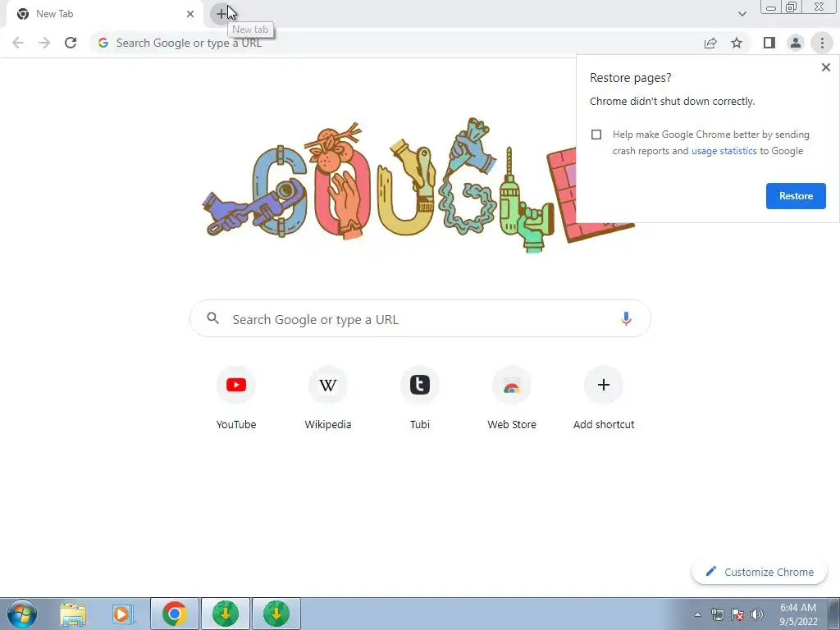840x630 pixels.
Task: Launch Windows Media Player from taskbar
Action: pos(123,614)
